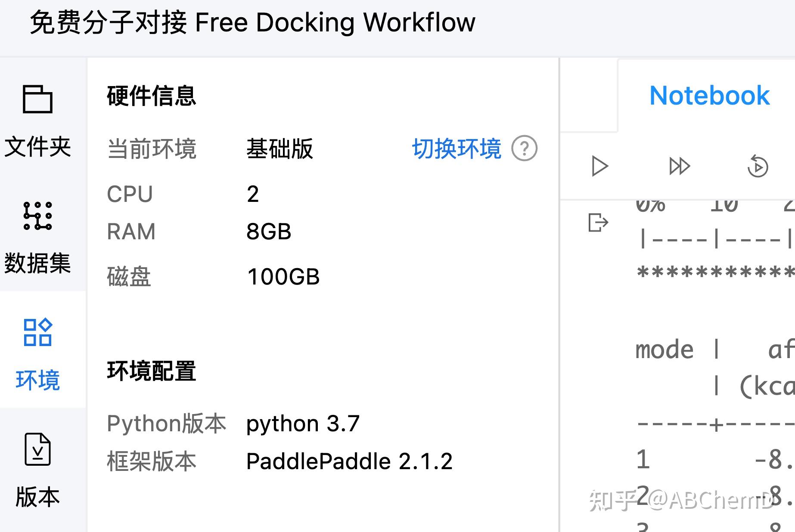Viewport: 795px width, 532px height.
Task: Click 切换环境 to switch environment
Action: pos(457,148)
